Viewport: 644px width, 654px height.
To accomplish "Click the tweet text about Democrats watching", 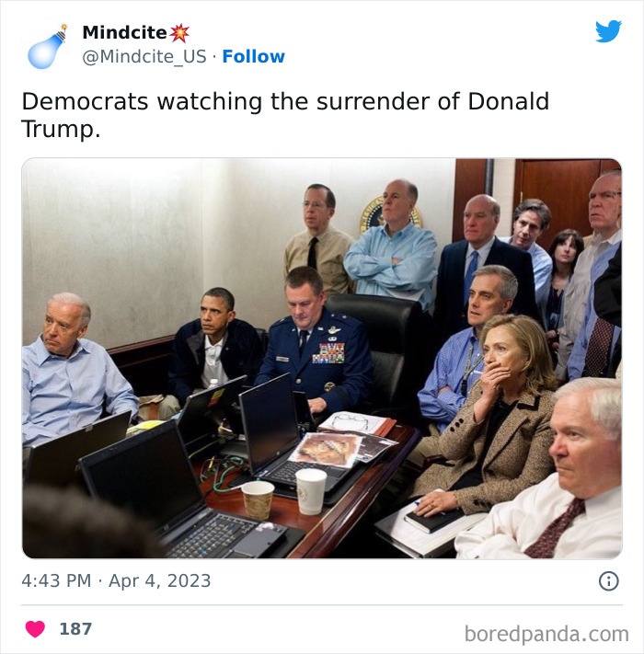I will point(285,115).
